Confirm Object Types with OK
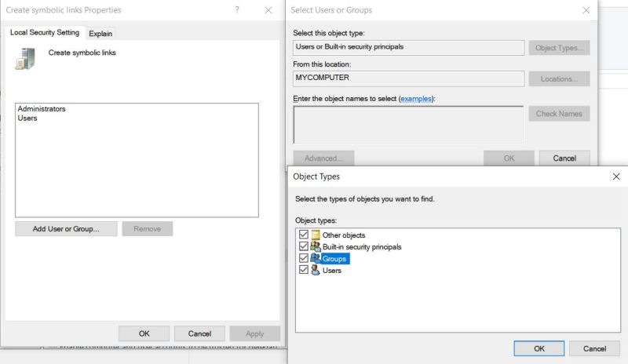 [539, 348]
